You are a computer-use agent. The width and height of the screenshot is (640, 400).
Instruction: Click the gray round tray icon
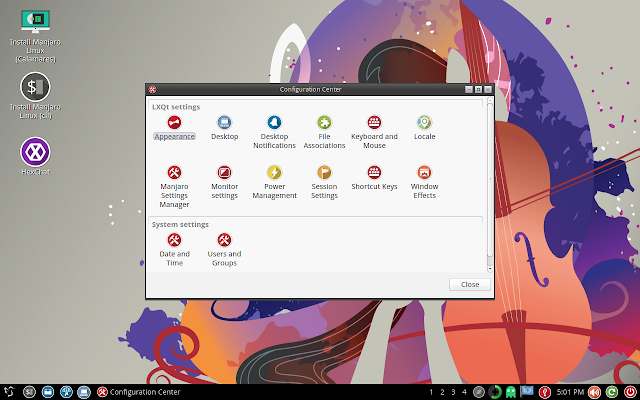[x=479, y=392]
